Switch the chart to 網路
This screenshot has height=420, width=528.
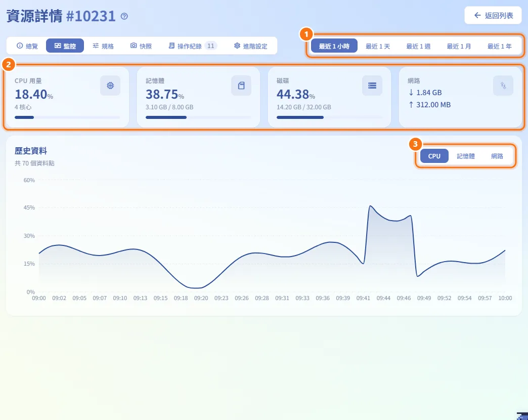click(497, 156)
